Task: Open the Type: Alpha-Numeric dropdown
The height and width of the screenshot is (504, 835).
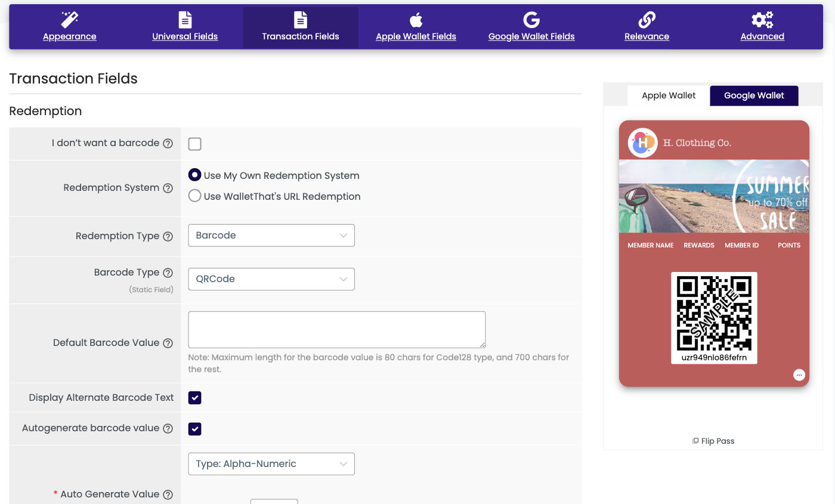Action: (x=271, y=464)
